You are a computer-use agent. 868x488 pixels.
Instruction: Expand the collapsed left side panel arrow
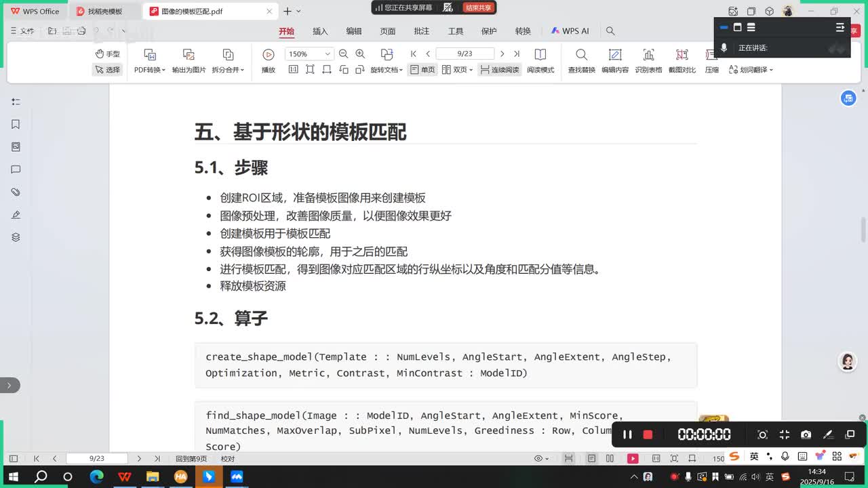9,385
